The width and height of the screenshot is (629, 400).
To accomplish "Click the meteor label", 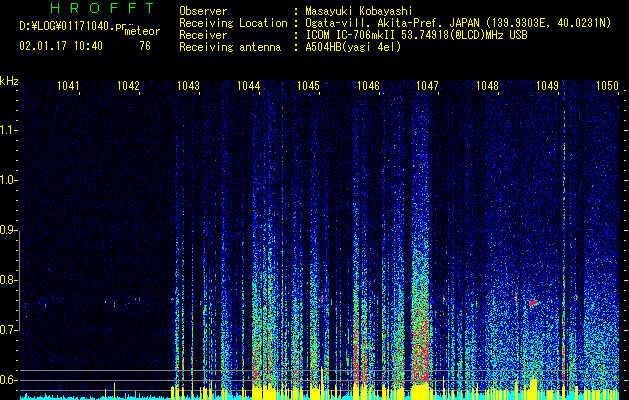I will point(142,31).
